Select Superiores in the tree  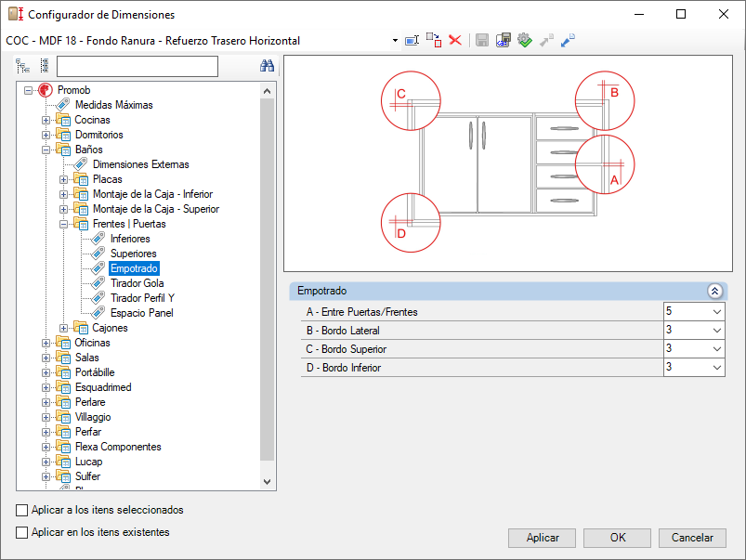click(133, 254)
